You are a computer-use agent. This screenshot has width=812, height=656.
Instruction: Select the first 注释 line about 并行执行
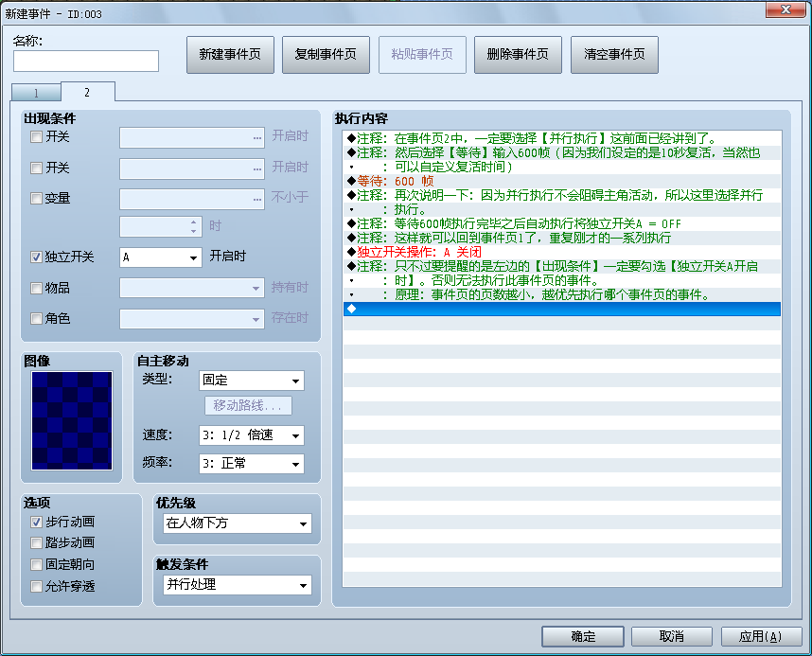(562, 138)
